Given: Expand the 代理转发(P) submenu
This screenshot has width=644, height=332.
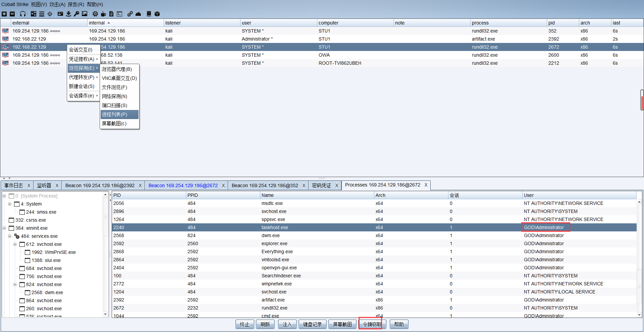Looking at the screenshot, I should [x=84, y=77].
